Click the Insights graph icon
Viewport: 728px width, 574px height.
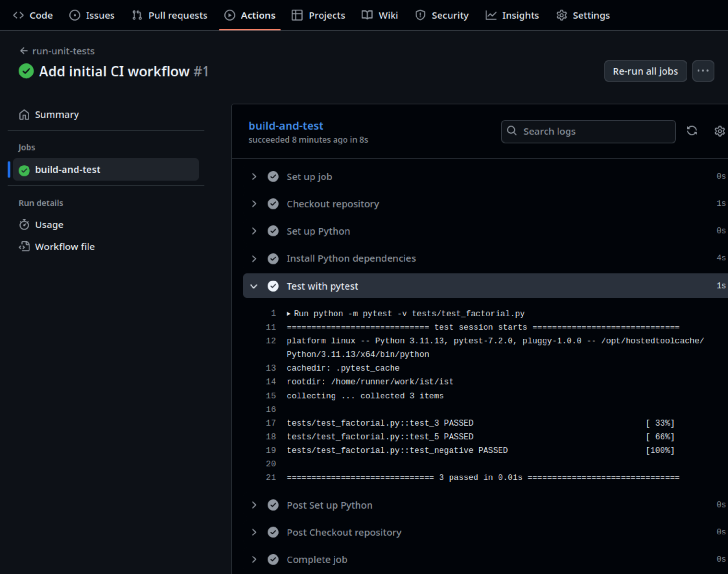[491, 16]
